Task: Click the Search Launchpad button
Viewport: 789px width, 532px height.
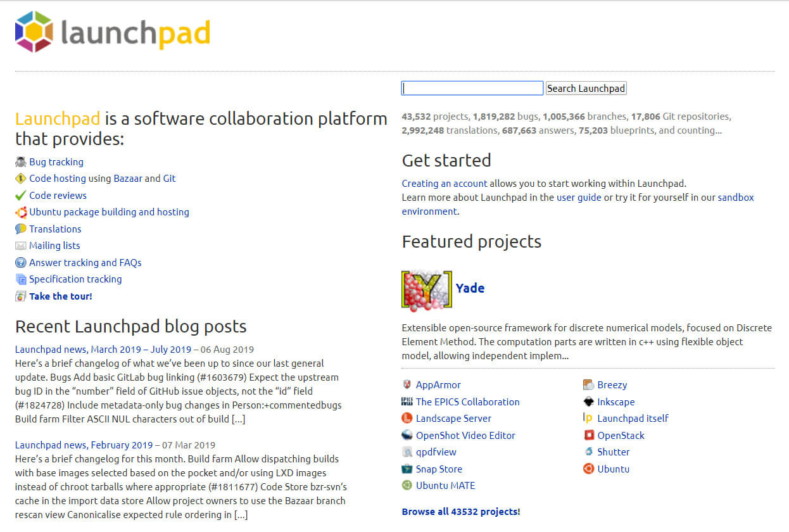Action: click(586, 89)
